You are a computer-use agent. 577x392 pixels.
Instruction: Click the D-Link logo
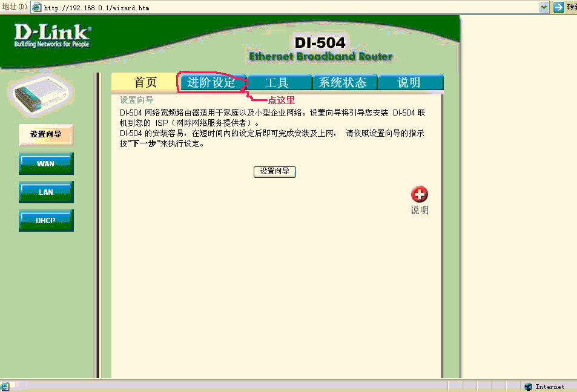[x=52, y=35]
